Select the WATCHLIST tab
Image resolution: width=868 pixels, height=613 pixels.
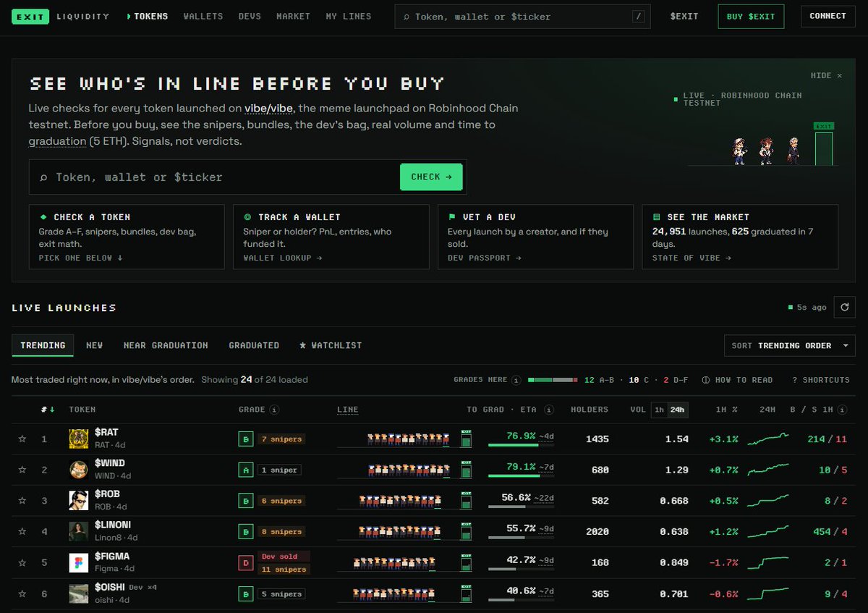331,345
